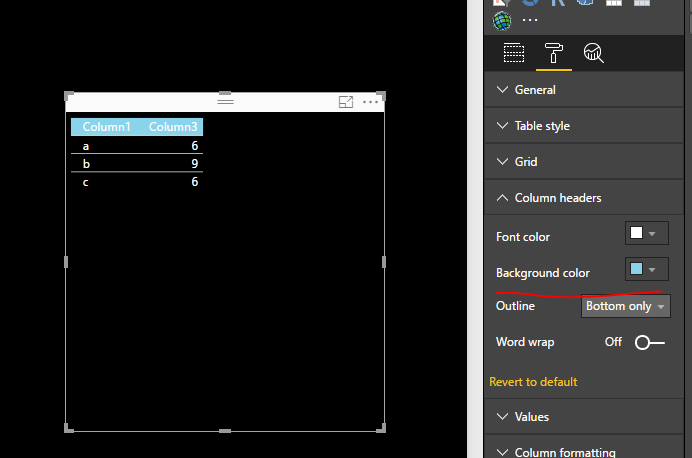This screenshot has height=458, width=692.
Task: Select value 6 in row a
Action: pyautogui.click(x=195, y=146)
